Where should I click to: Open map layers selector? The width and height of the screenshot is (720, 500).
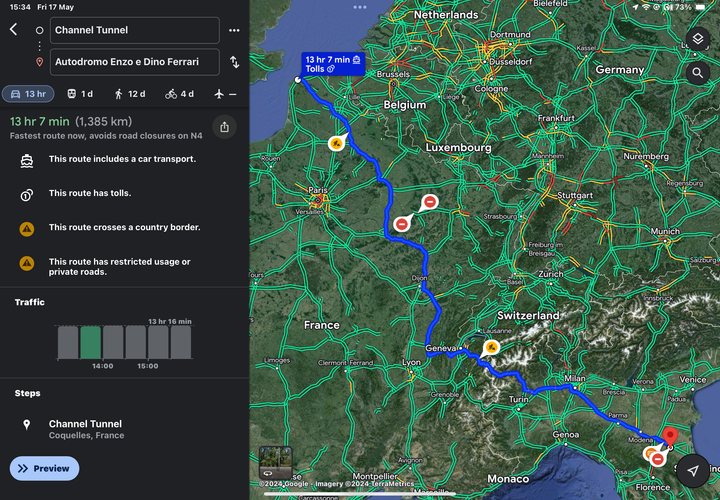coord(698,39)
